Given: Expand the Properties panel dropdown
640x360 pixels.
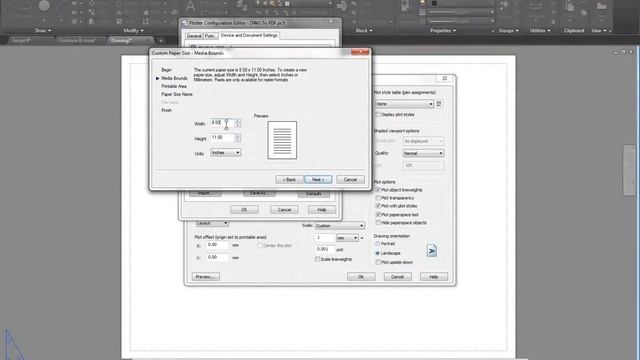Looking at the screenshot, I should 443,31.
